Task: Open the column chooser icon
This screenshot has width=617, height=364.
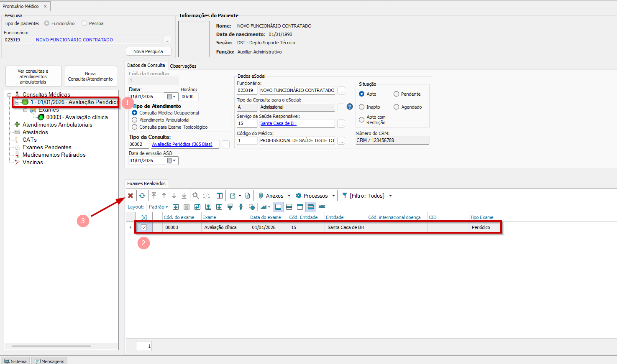Action: [x=220, y=196]
